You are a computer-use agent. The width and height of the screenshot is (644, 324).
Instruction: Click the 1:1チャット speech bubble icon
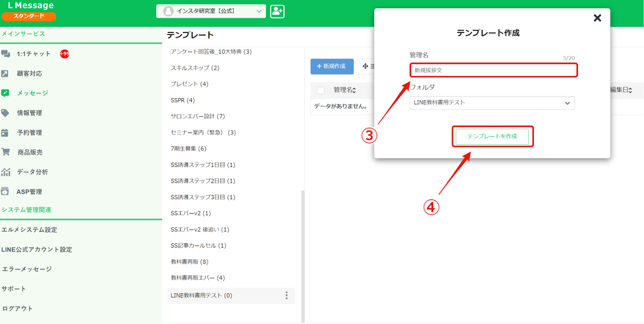pos(6,54)
